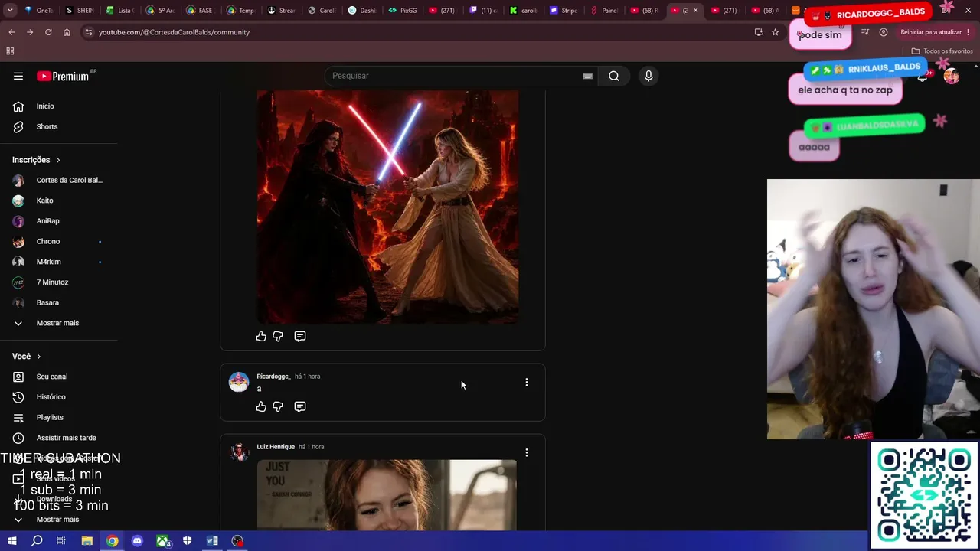
Task: Like the Ricardoggc_ post
Action: point(261,406)
